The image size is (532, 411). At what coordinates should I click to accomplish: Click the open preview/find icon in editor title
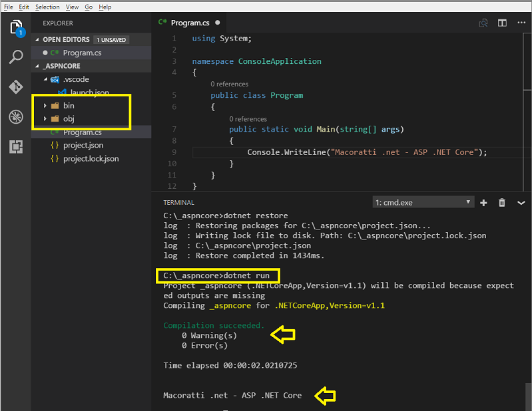483,23
